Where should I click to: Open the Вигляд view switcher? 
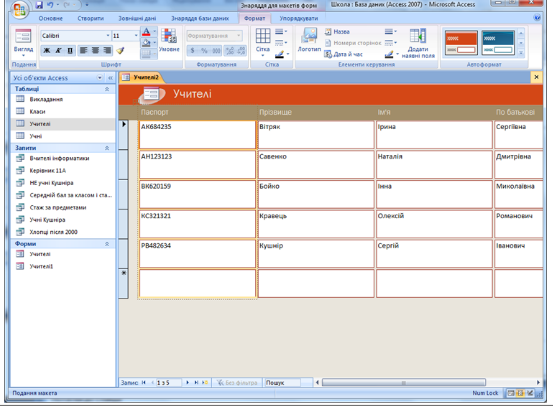23,43
